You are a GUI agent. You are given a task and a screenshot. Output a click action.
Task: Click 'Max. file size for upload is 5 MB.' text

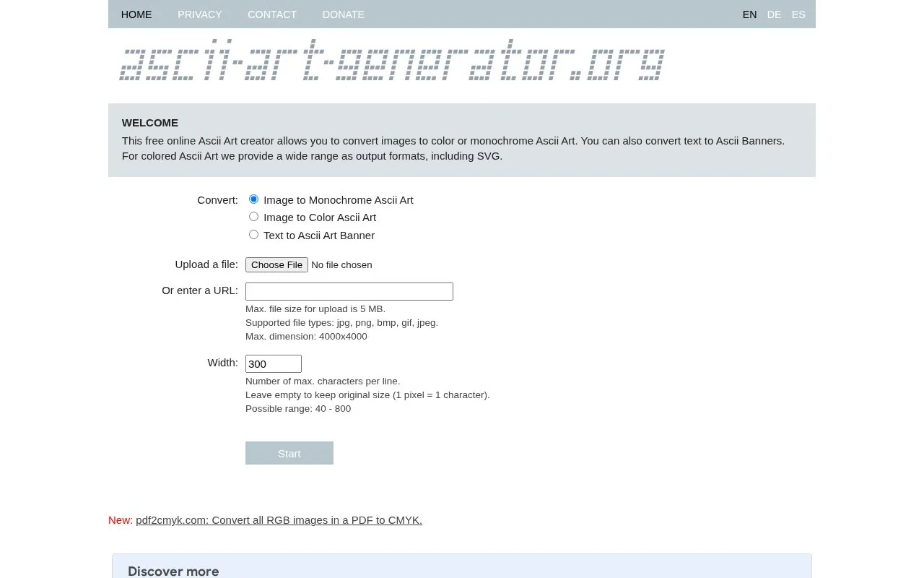[x=315, y=309]
